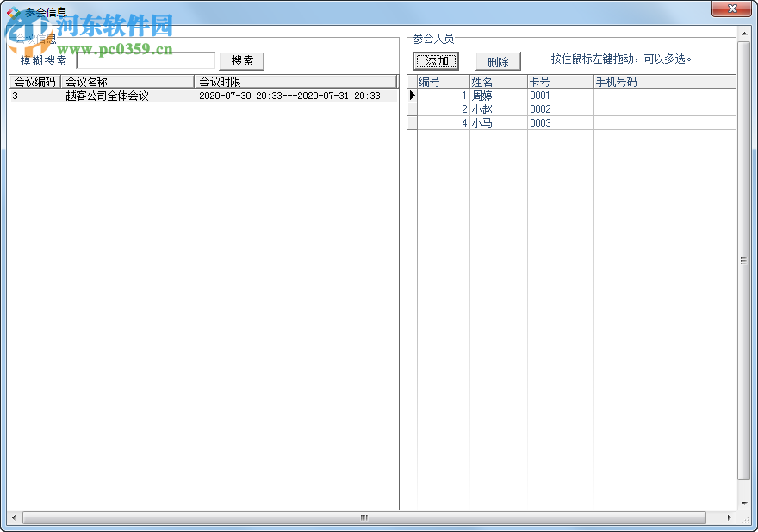Click inside the 模糊搜索 input field
Viewport: 758px width, 532px height.
coord(146,60)
